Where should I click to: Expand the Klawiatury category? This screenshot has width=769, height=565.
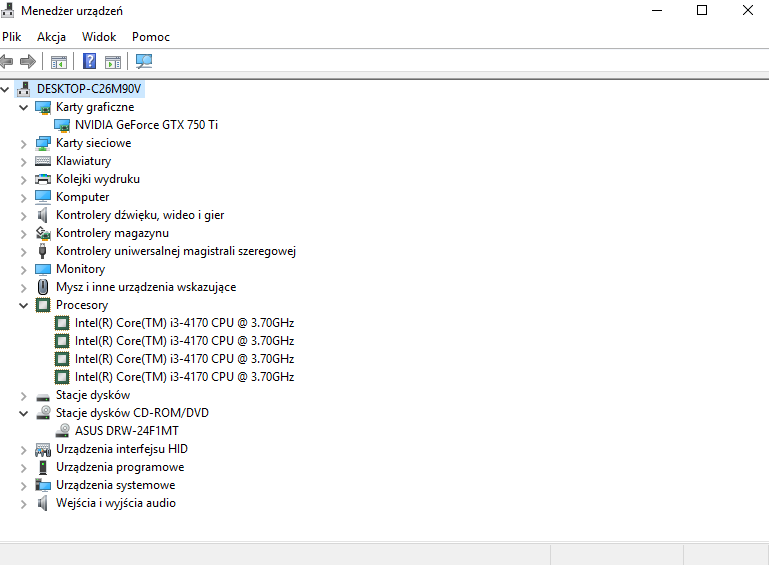coord(24,162)
